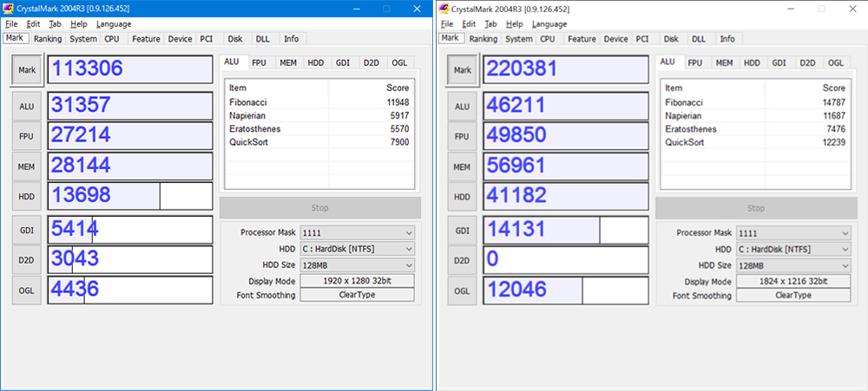The height and width of the screenshot is (391, 868).
Task: Select Napierian row in left window
Action: 319,115
